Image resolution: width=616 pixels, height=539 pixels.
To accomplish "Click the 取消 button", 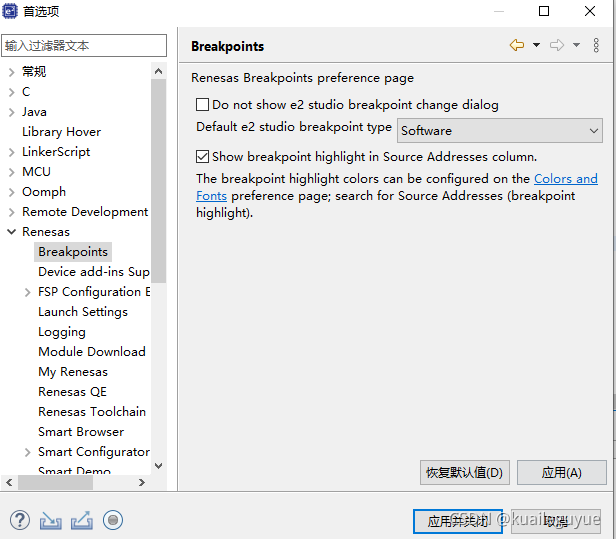I will [556, 521].
